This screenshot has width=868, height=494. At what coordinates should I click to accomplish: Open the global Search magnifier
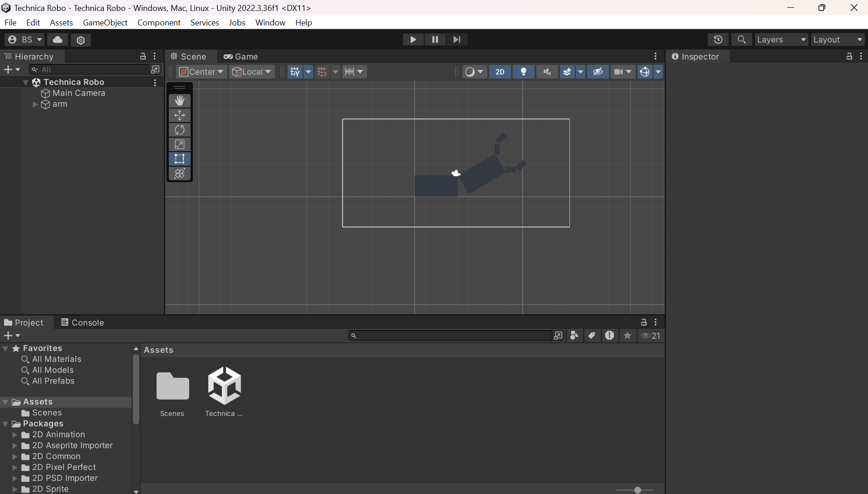[x=741, y=40]
